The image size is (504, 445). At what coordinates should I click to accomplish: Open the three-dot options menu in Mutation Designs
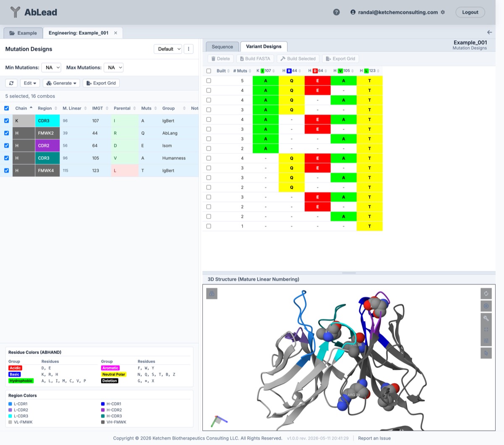[189, 49]
